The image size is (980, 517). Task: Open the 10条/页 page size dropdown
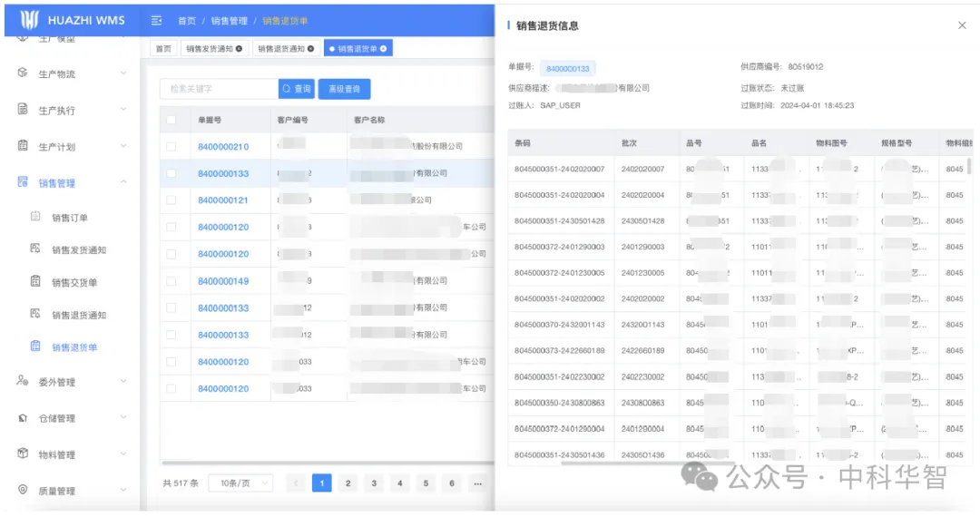point(240,483)
